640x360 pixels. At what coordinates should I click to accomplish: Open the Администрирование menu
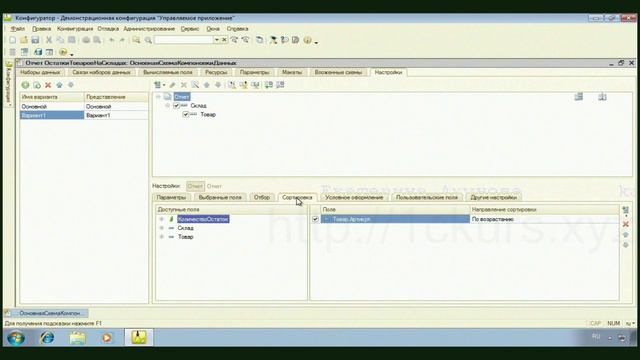click(x=149, y=29)
